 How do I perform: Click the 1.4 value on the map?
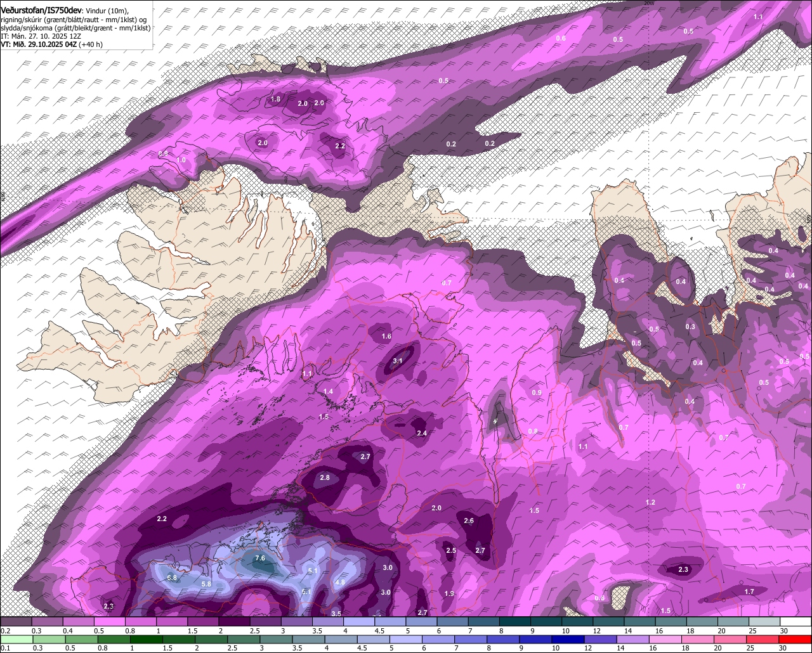point(329,392)
